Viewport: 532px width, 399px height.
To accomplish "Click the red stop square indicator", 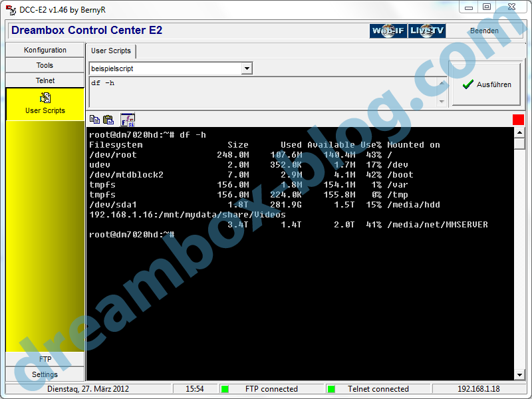I will coord(518,120).
